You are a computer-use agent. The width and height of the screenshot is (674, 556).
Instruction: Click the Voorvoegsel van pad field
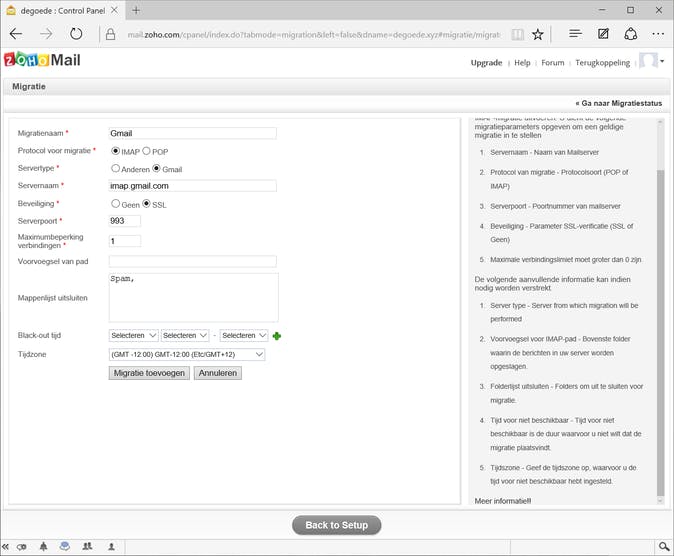(193, 261)
